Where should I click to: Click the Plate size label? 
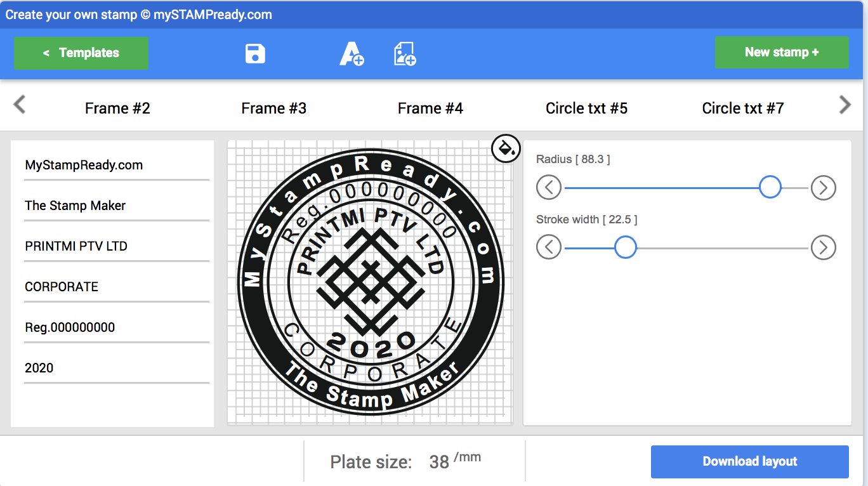(371, 462)
